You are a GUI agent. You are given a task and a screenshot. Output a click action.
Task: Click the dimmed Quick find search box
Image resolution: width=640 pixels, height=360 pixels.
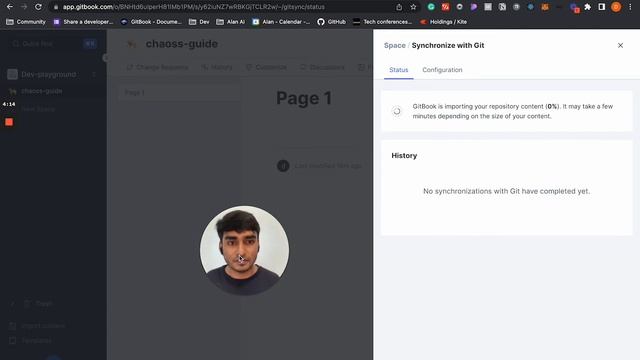pos(53,44)
